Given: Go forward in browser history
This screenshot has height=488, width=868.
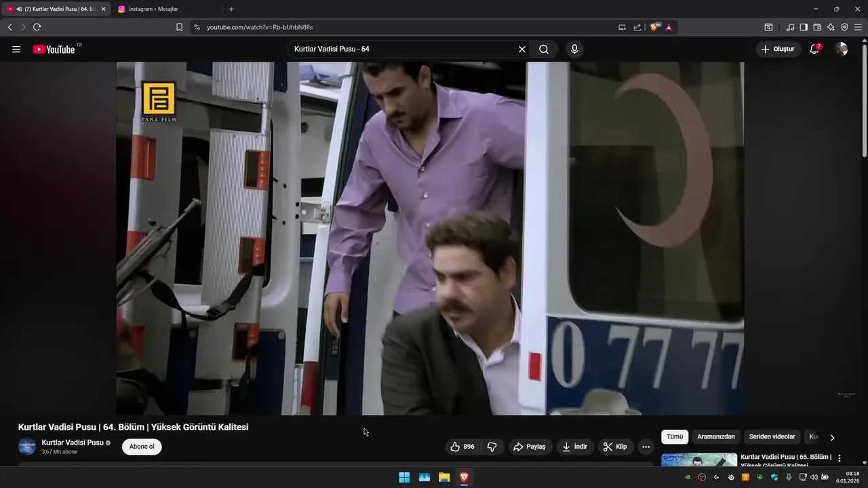Looking at the screenshot, I should tap(23, 27).
